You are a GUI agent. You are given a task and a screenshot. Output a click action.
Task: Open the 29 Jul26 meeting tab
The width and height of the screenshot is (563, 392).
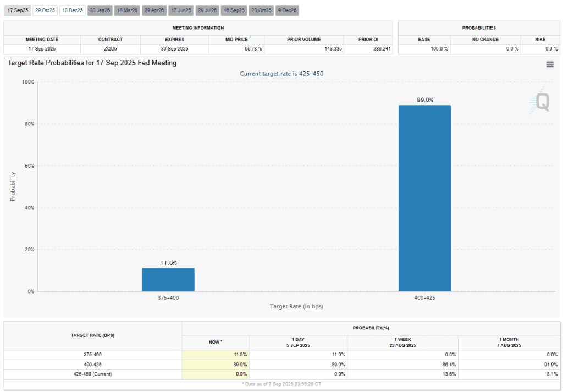[x=207, y=10]
